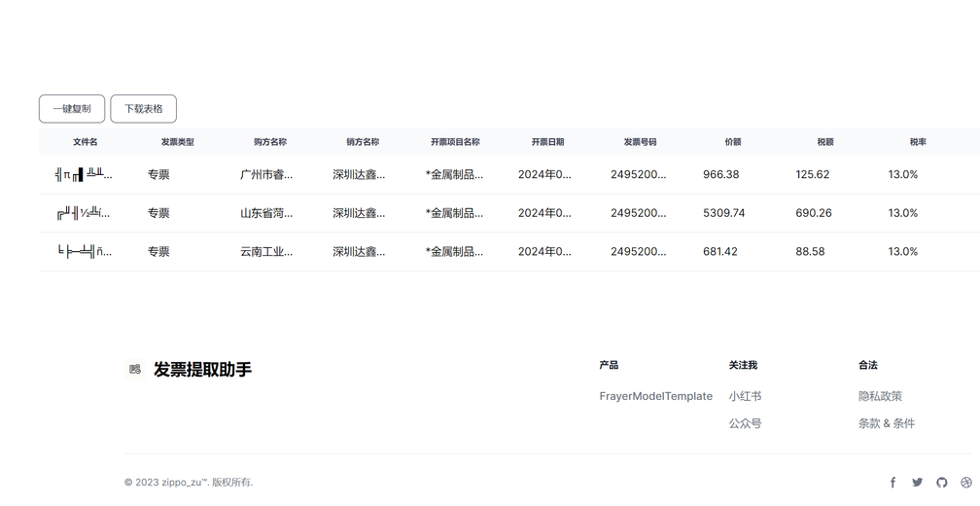Click 专票 in the 广州市睿 row
The width and height of the screenshot is (980, 506).
[x=158, y=174]
